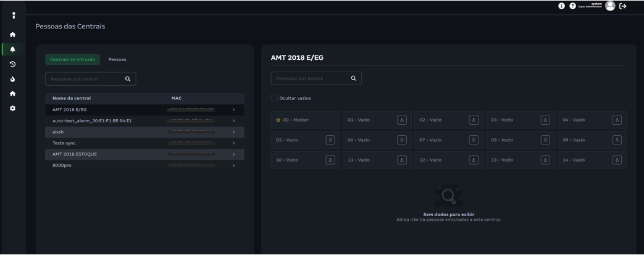Expand the AMT 2018 ESTOQUE row chevron
The image size is (644, 255).
click(233, 154)
